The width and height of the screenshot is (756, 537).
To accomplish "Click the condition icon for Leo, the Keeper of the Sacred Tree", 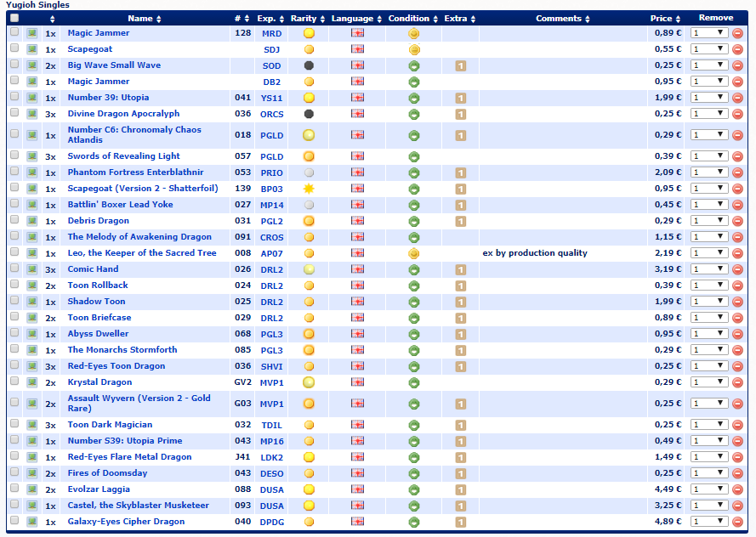I will coord(413,253).
